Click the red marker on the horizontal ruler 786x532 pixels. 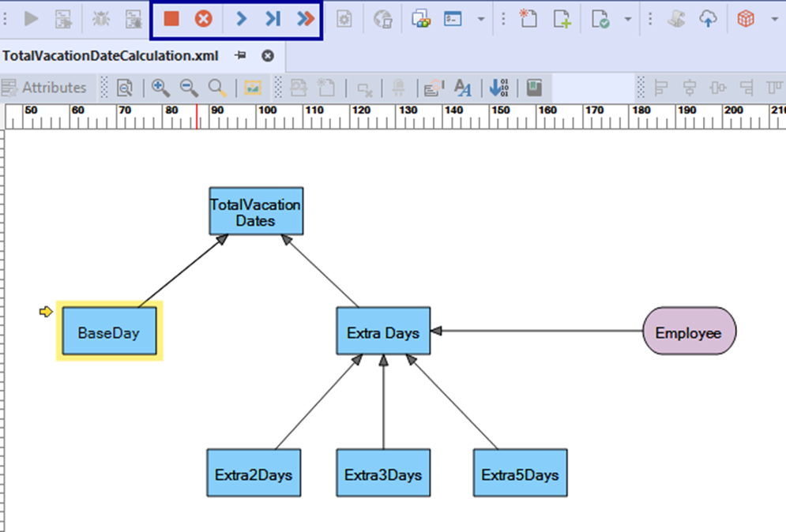click(x=197, y=117)
